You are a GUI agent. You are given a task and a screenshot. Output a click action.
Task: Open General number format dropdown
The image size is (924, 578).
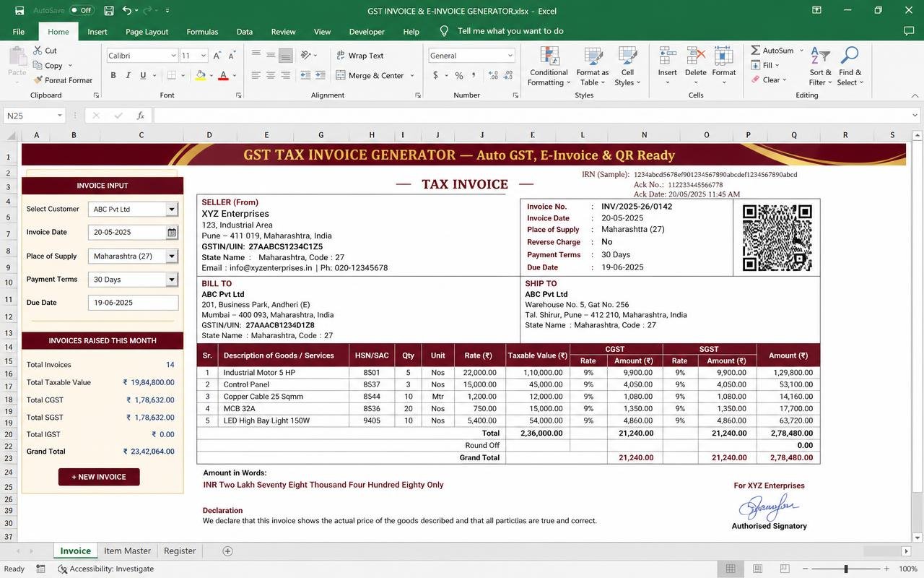click(510, 56)
